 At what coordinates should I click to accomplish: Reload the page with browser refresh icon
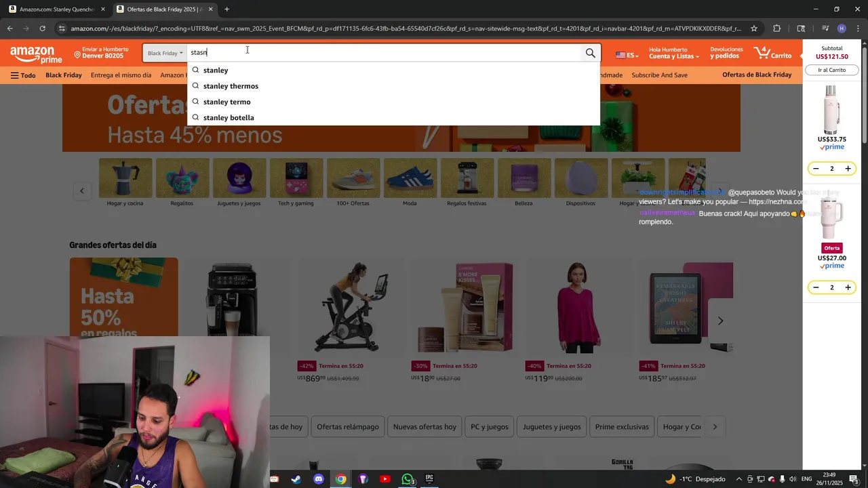click(42, 28)
